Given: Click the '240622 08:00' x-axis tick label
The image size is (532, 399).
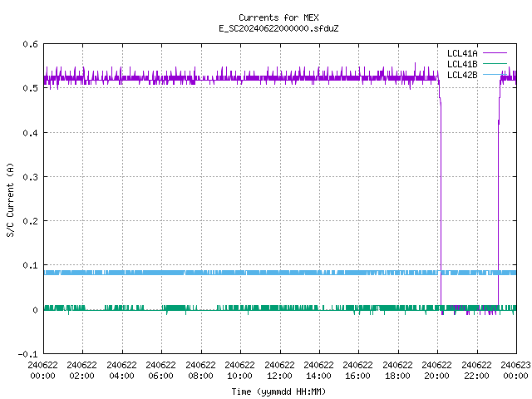Looking at the screenshot, I should pos(200,371).
